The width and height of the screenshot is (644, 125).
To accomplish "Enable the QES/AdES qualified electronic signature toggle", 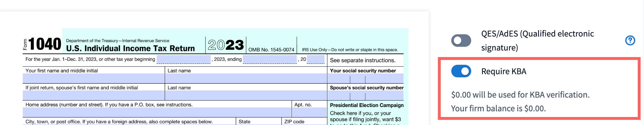I will coord(461,41).
